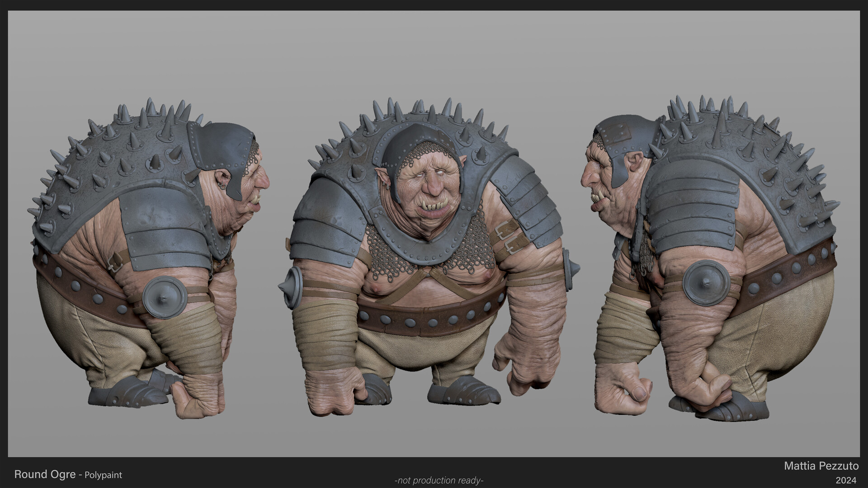This screenshot has height=488, width=868.
Task: Click the artist name 'Mattia Pezzuto'
Action: point(821,467)
